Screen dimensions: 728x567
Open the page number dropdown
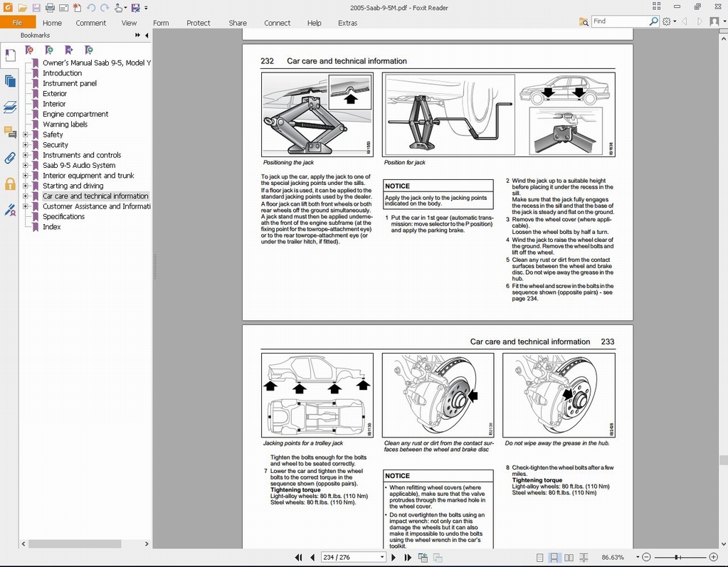pyautogui.click(x=382, y=557)
